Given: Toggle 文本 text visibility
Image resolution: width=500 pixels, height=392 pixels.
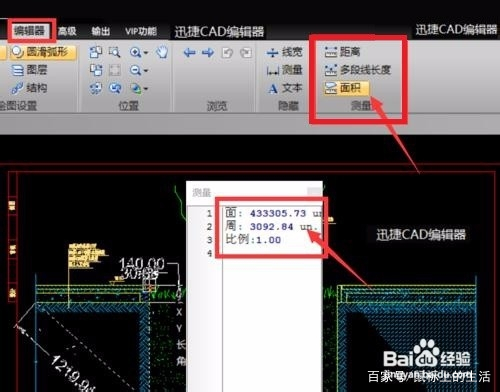Looking at the screenshot, I should tap(284, 88).
